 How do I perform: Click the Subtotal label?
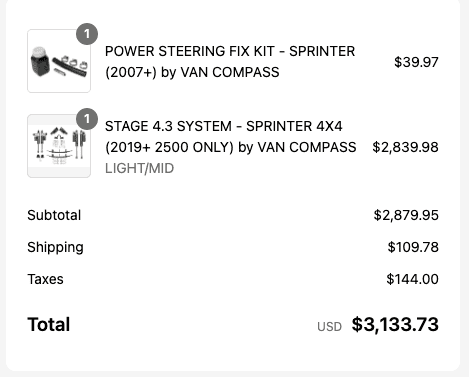54,215
